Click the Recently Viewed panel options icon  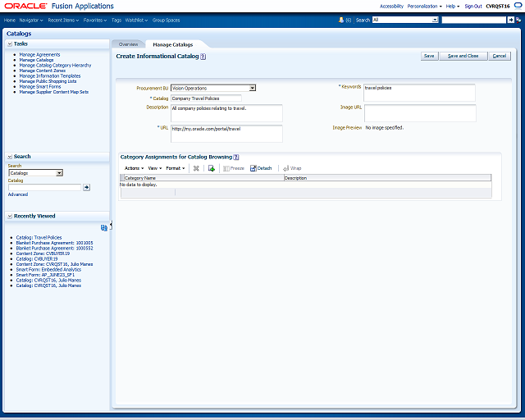coord(104,228)
